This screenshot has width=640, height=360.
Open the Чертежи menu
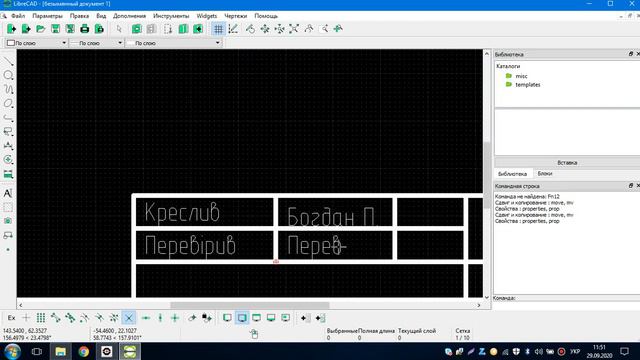coord(236,16)
